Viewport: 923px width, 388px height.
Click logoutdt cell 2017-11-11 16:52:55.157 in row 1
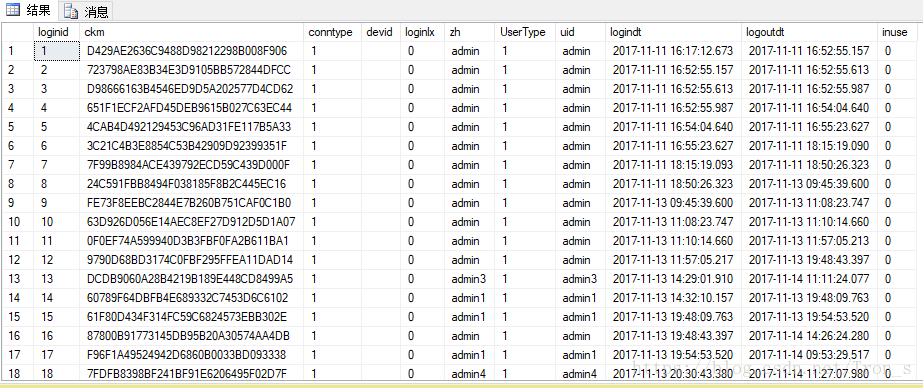pyautogui.click(x=809, y=51)
